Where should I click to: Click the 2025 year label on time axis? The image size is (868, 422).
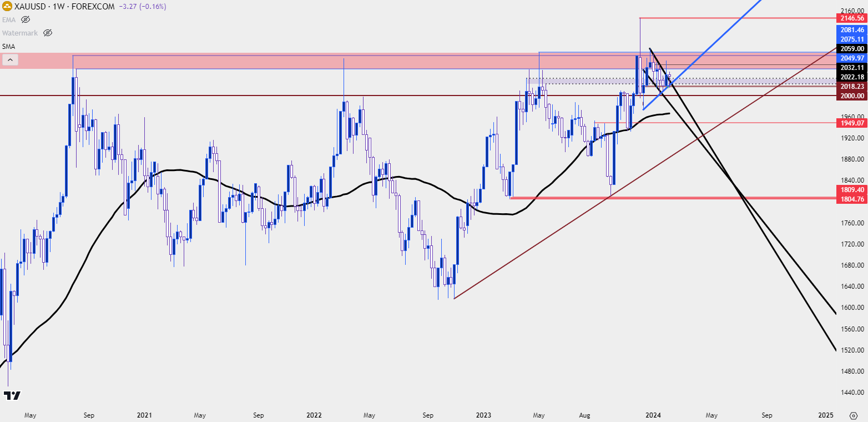[x=825, y=415]
